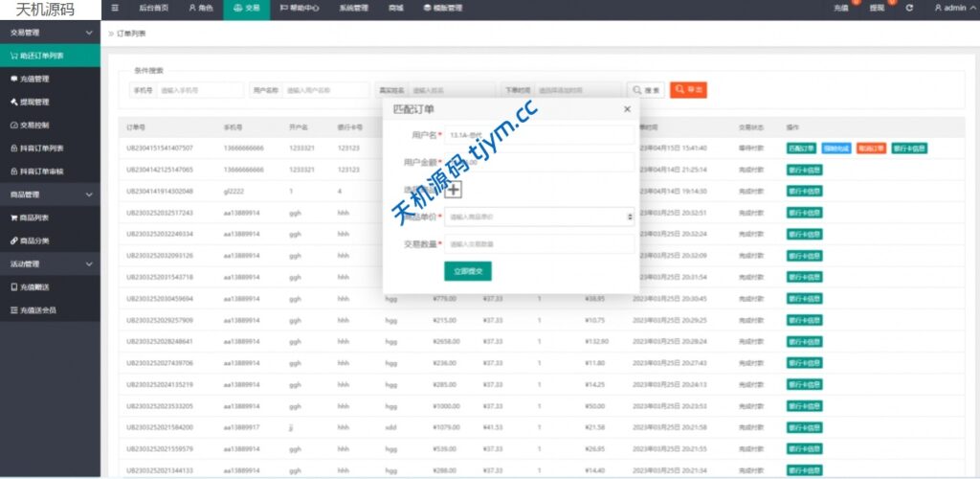Viewport: 980px width, 479px height.
Task: Open the 系统管理 top menu
Action: pyautogui.click(x=352, y=8)
